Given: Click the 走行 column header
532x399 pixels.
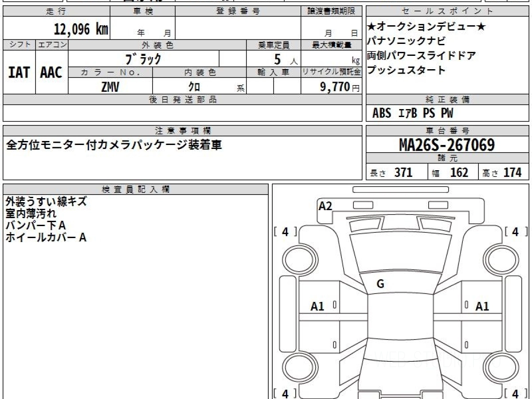Looking at the screenshot, I should (56, 12).
